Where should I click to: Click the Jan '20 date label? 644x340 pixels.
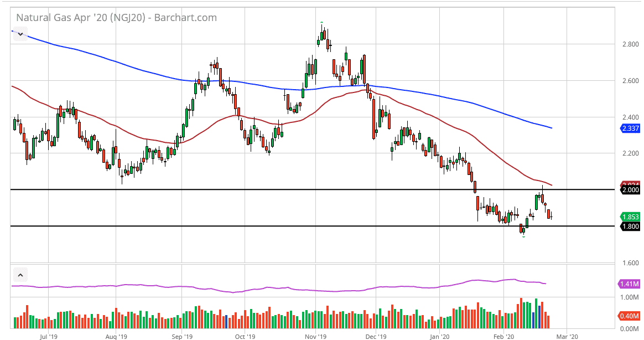click(x=439, y=336)
